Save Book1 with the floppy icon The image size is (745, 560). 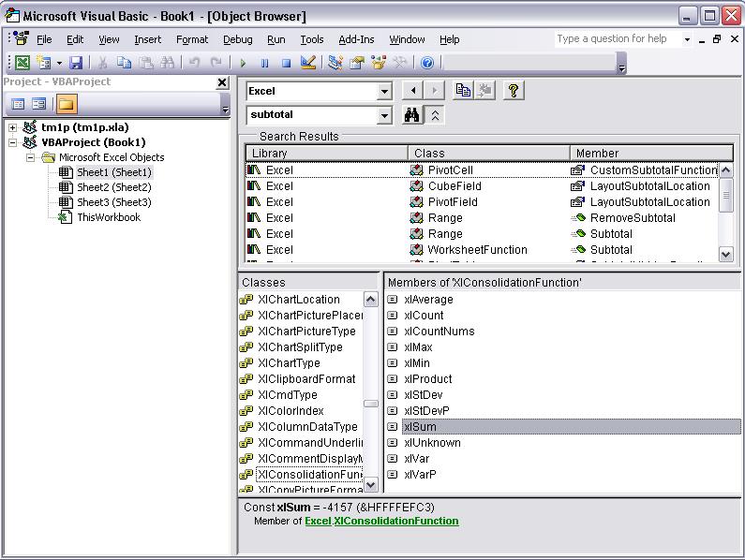[76, 62]
